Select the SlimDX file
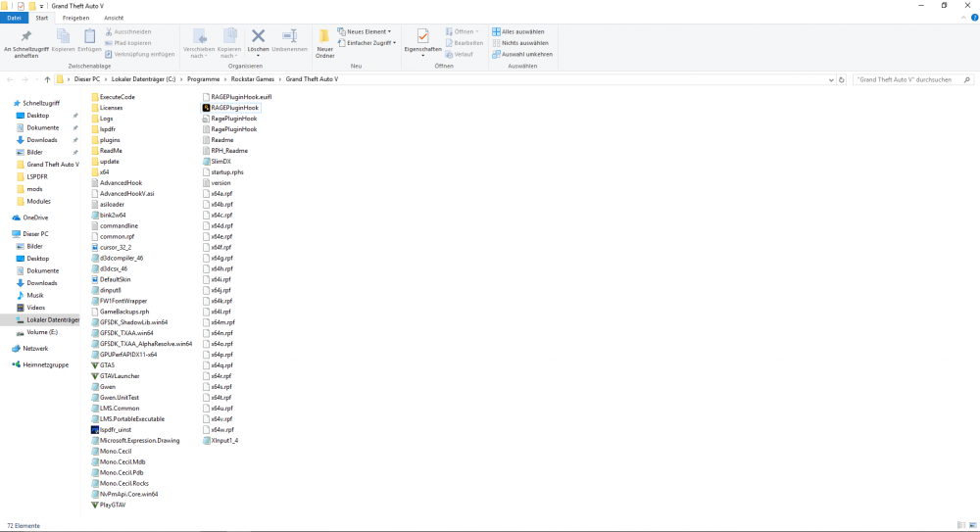The height and width of the screenshot is (532, 980). coord(217,162)
